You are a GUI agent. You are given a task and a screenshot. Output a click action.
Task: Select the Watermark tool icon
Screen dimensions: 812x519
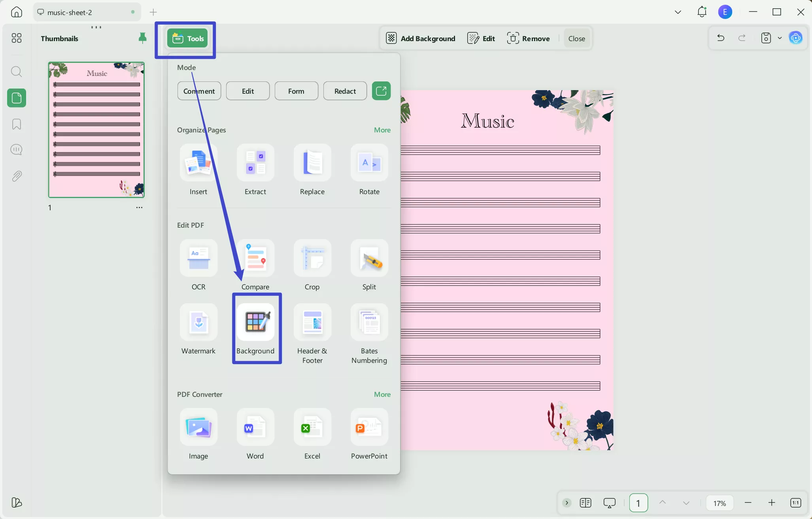pos(198,323)
